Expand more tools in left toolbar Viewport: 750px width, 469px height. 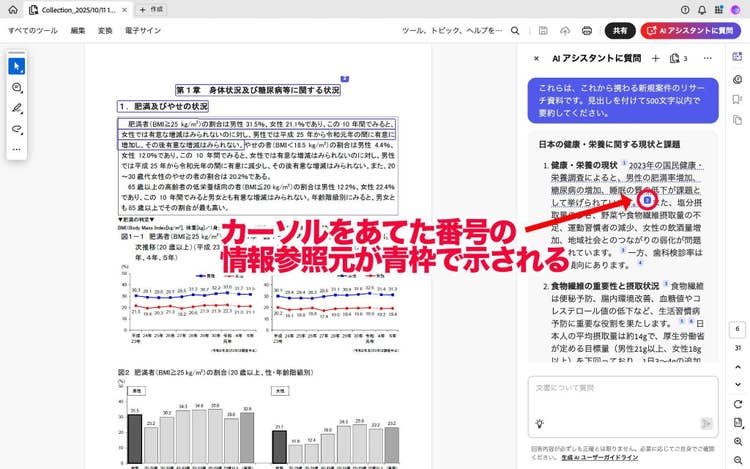click(16, 149)
